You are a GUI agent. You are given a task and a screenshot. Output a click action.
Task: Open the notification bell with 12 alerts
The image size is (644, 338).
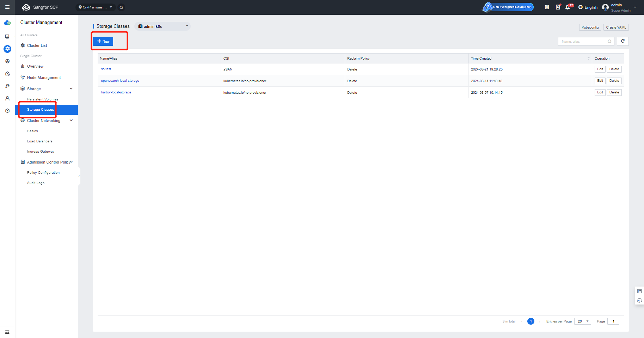(568, 7)
